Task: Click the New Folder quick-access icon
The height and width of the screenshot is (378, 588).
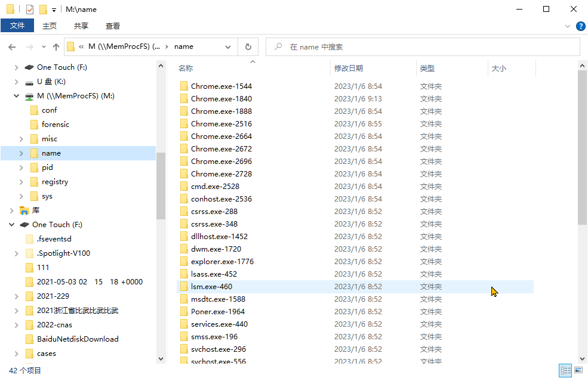Action: (43, 10)
